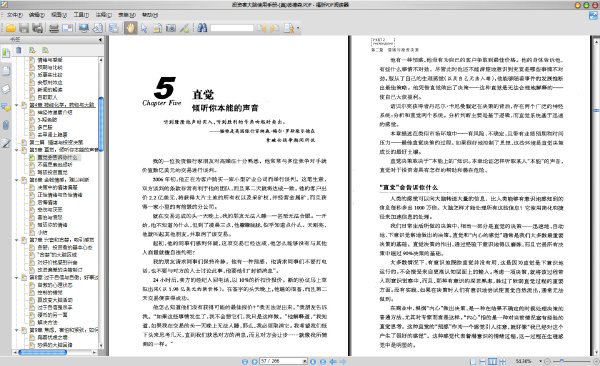Click the delete bookmark trash icon
The width and height of the screenshot is (600, 366).
[x=19, y=50]
